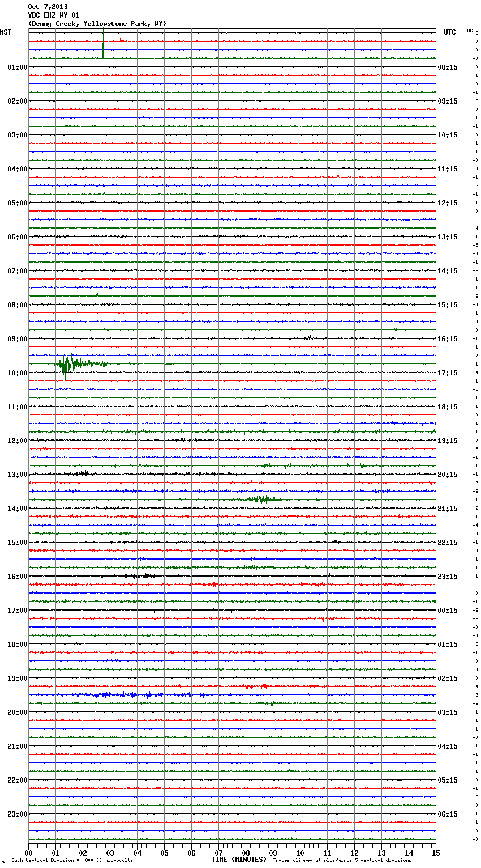The height and width of the screenshot is (868, 481).
Task: Select the 04:00 MST time label
Action: click(18, 169)
